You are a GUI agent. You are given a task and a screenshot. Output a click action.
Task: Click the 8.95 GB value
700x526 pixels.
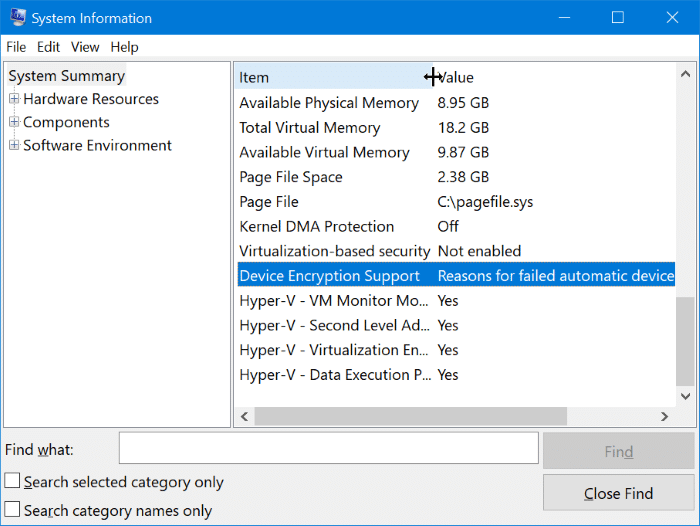[x=463, y=103]
